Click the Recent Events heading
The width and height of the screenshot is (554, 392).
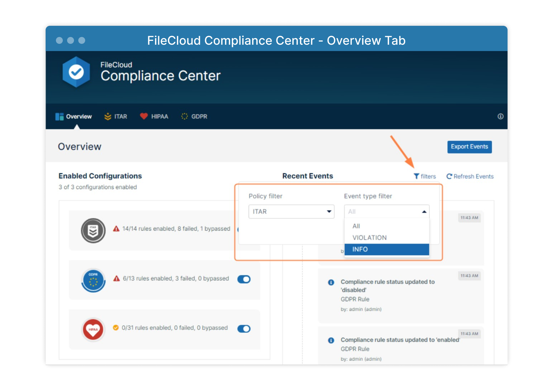[308, 176]
